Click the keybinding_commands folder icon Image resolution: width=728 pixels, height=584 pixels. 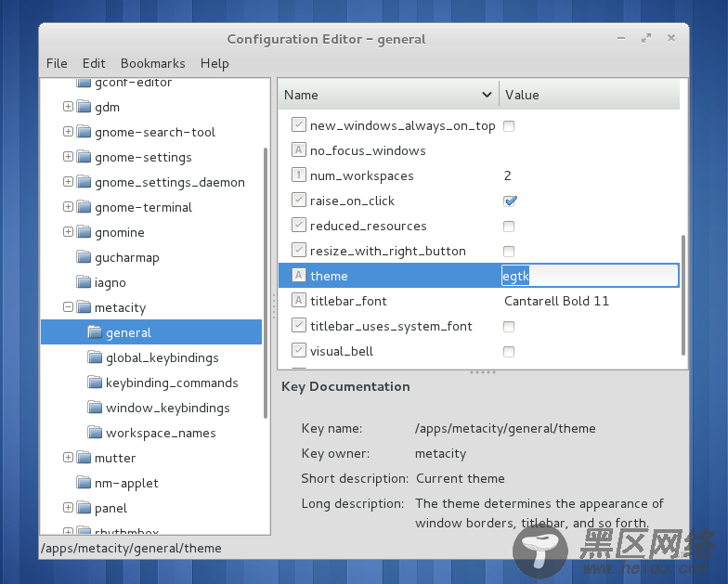(95, 383)
